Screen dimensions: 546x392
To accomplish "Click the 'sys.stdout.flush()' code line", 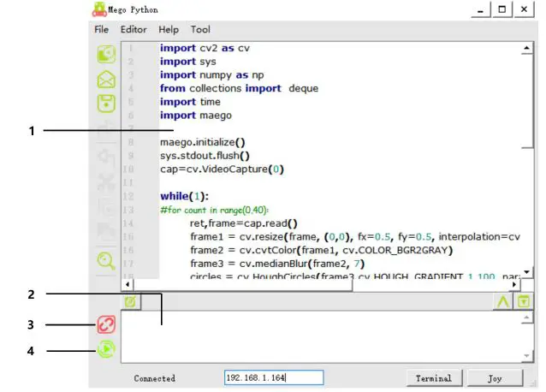I will pos(205,156).
